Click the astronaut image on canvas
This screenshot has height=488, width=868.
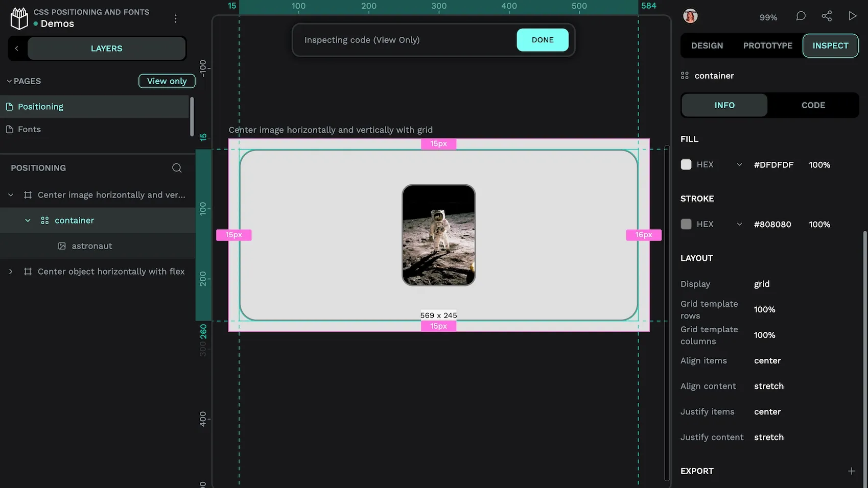point(439,235)
